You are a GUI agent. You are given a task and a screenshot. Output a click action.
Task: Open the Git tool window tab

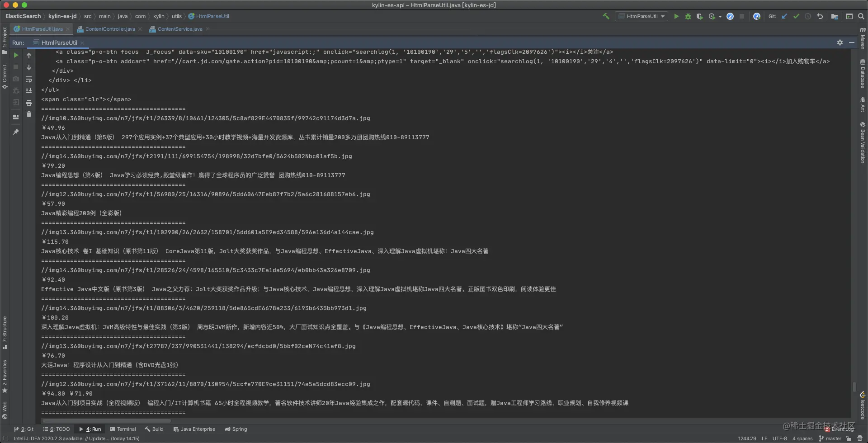click(24, 429)
